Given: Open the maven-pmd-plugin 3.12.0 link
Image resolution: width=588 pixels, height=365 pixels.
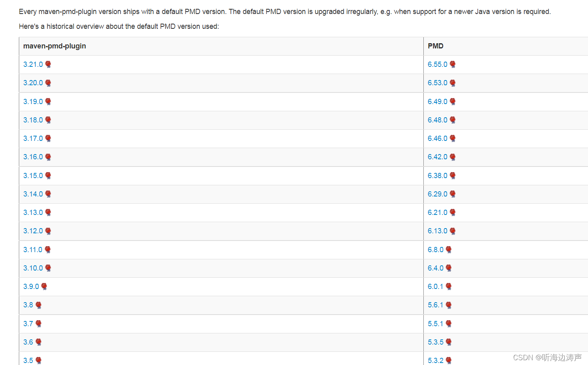Looking at the screenshot, I should coord(33,231).
